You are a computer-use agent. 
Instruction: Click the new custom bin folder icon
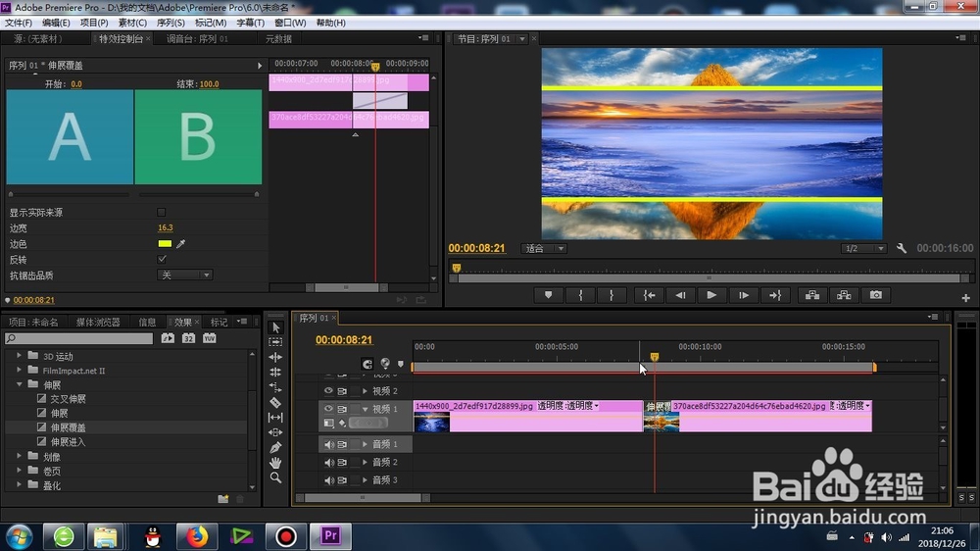(223, 498)
